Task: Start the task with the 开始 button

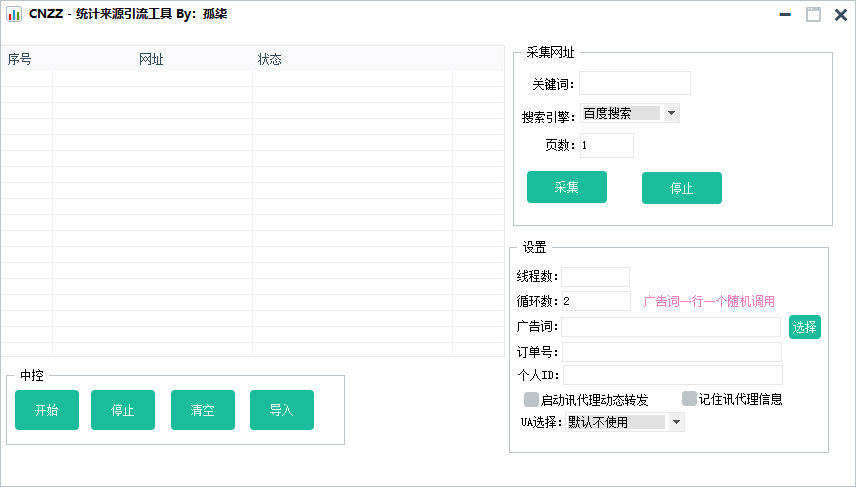Action: pyautogui.click(x=46, y=410)
